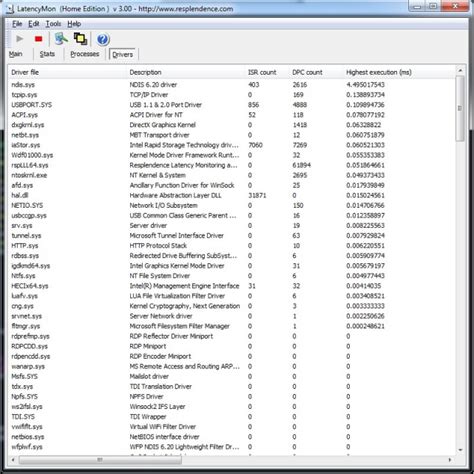This screenshot has width=474, height=474.
Task: Start monitoring with the green play icon
Action: [x=20, y=39]
